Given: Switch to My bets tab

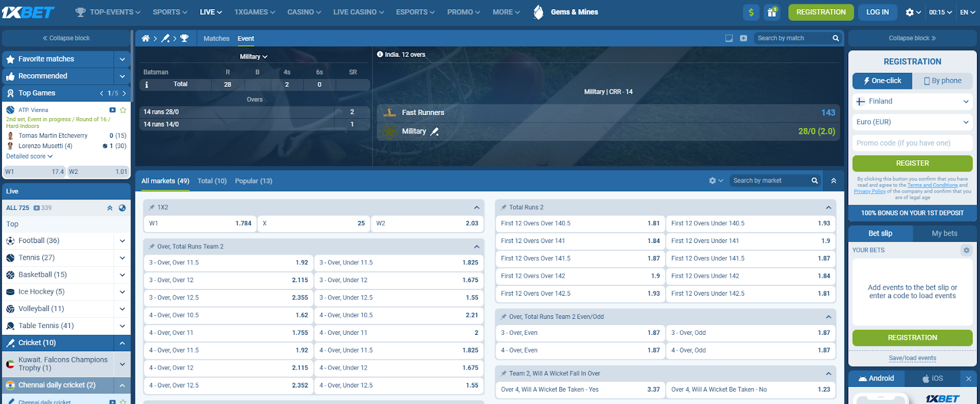Looking at the screenshot, I should coord(944,233).
